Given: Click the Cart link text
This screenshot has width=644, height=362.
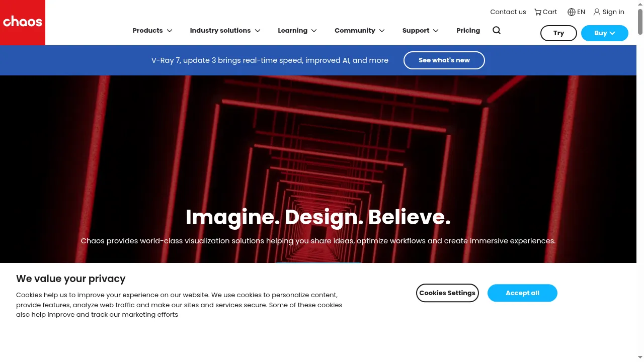Looking at the screenshot, I should (550, 12).
